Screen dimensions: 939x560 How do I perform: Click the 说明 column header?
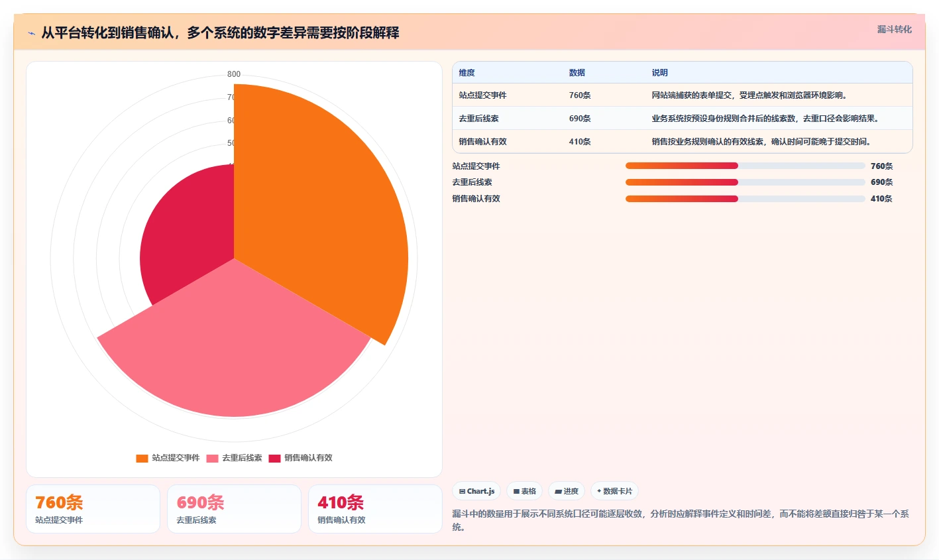coord(660,73)
